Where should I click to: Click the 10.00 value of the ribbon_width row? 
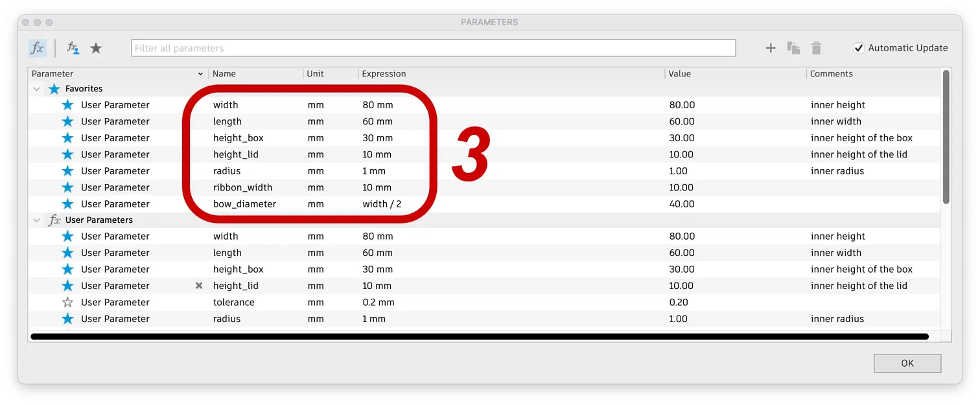(681, 187)
